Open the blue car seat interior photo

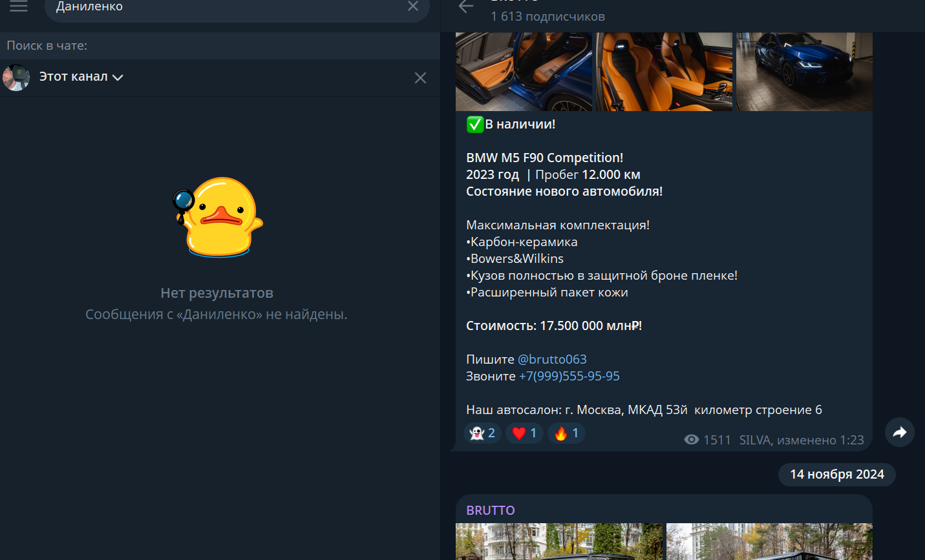coord(524,72)
